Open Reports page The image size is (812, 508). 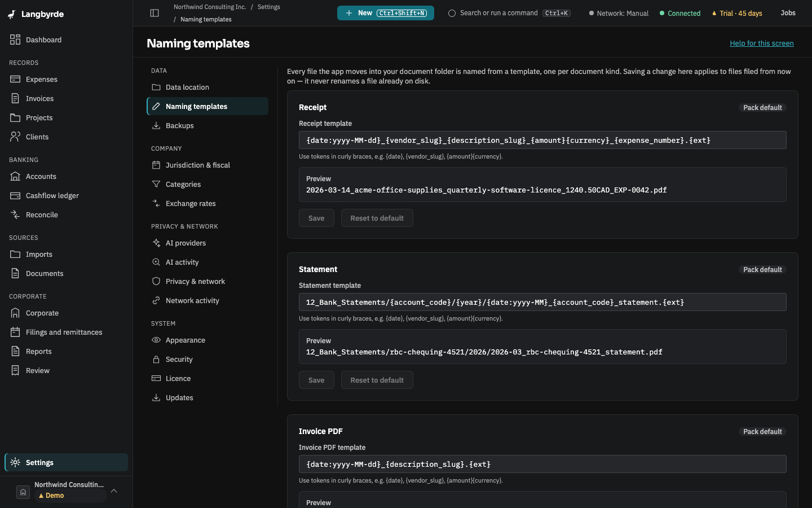click(x=66, y=351)
